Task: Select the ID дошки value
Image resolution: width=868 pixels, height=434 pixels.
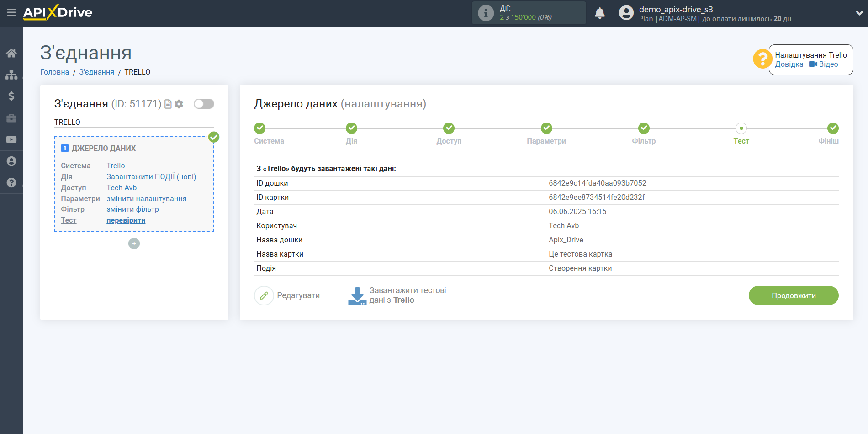Action: coord(598,183)
